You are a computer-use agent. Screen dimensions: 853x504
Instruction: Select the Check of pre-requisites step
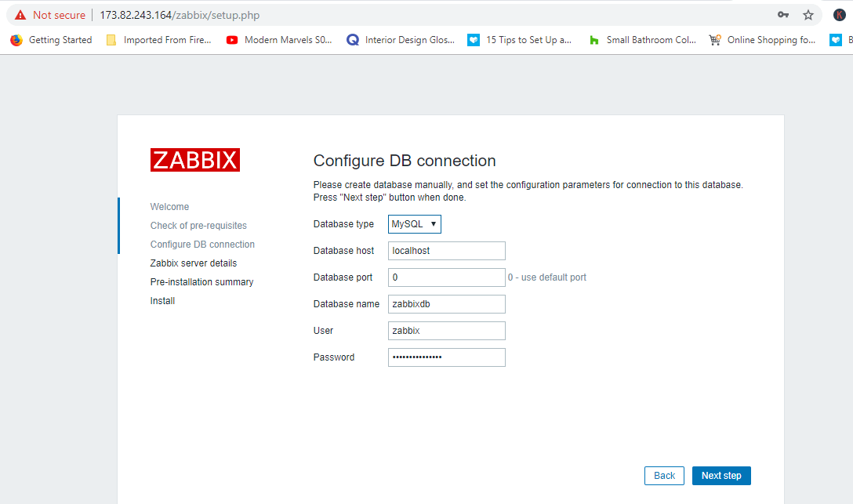(198, 226)
